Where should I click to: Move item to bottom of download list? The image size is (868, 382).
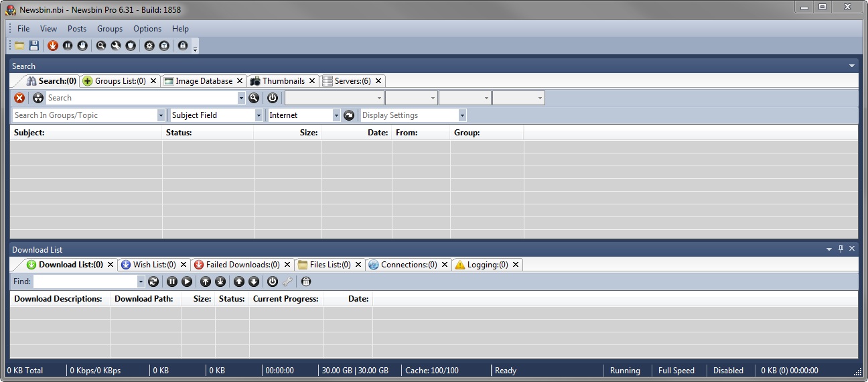[220, 281]
